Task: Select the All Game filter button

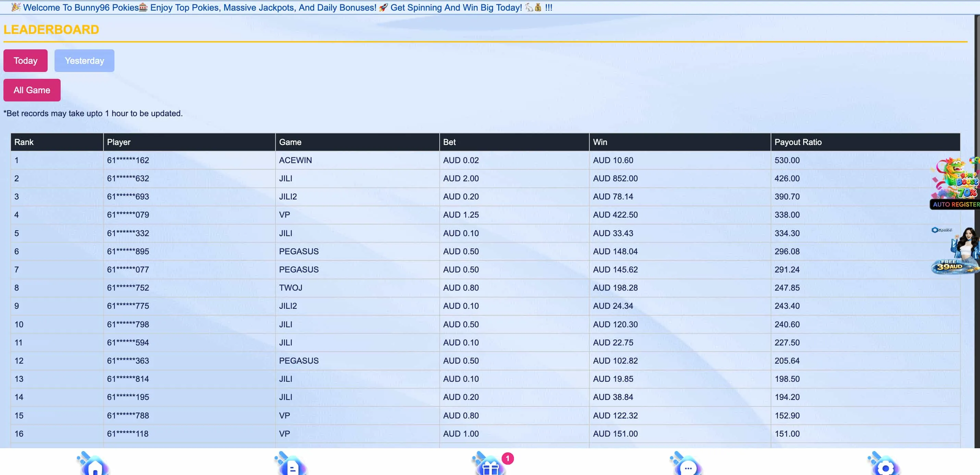Action: pos(32,90)
